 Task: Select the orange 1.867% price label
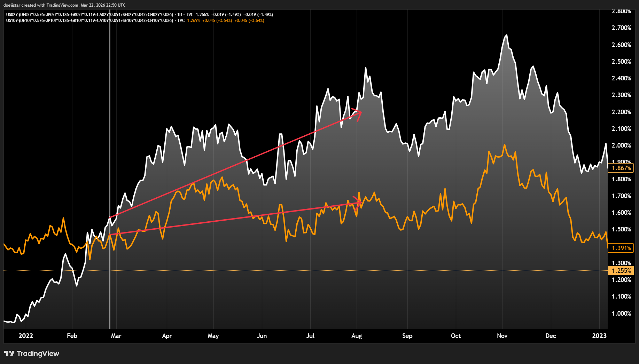[x=621, y=168]
